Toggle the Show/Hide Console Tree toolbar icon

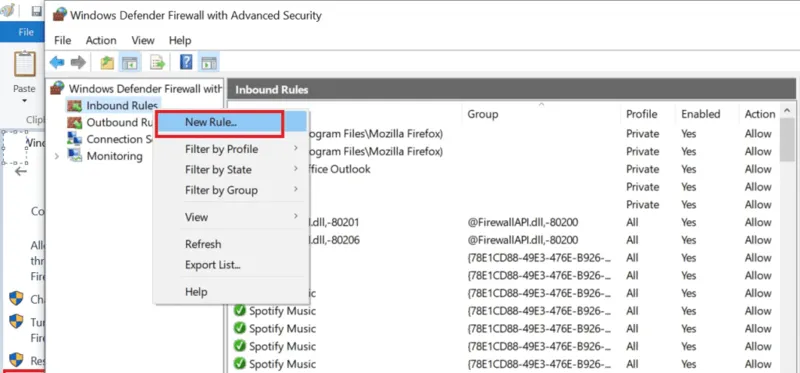coord(130,63)
